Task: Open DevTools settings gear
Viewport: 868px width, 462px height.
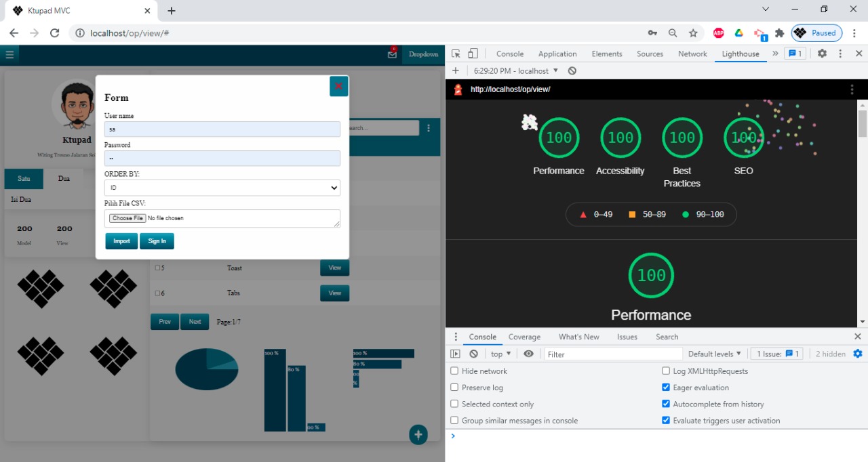Action: point(822,54)
